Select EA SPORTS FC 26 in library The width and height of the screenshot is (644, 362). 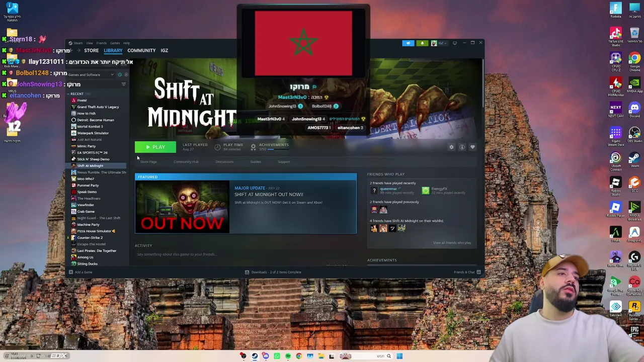(92, 153)
